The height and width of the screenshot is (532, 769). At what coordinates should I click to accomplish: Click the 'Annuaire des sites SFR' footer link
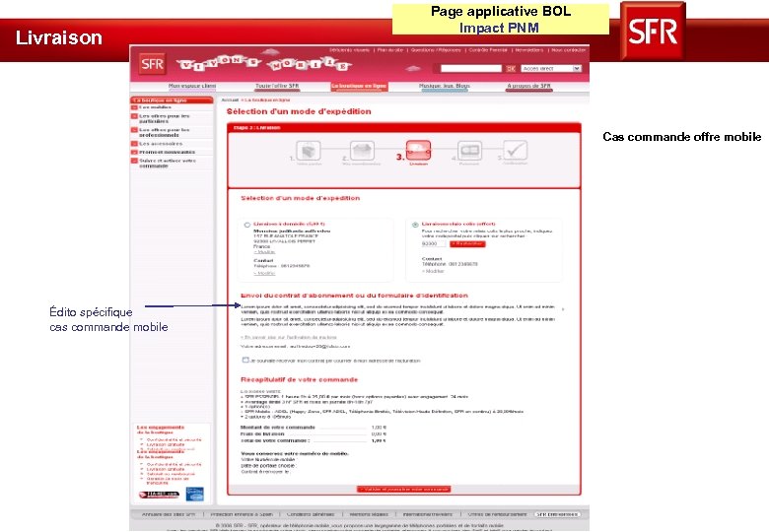point(169,514)
